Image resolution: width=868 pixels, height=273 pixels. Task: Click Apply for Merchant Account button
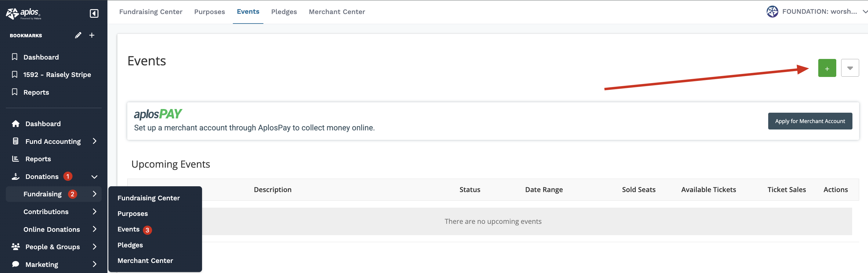[810, 121]
